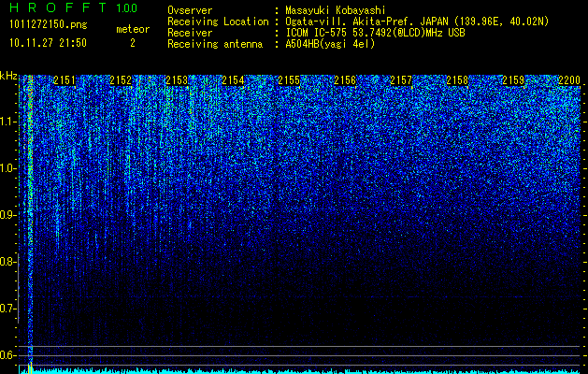Click observer name Masayuki Kobayashi
This screenshot has height=374, width=588.
click(336, 10)
